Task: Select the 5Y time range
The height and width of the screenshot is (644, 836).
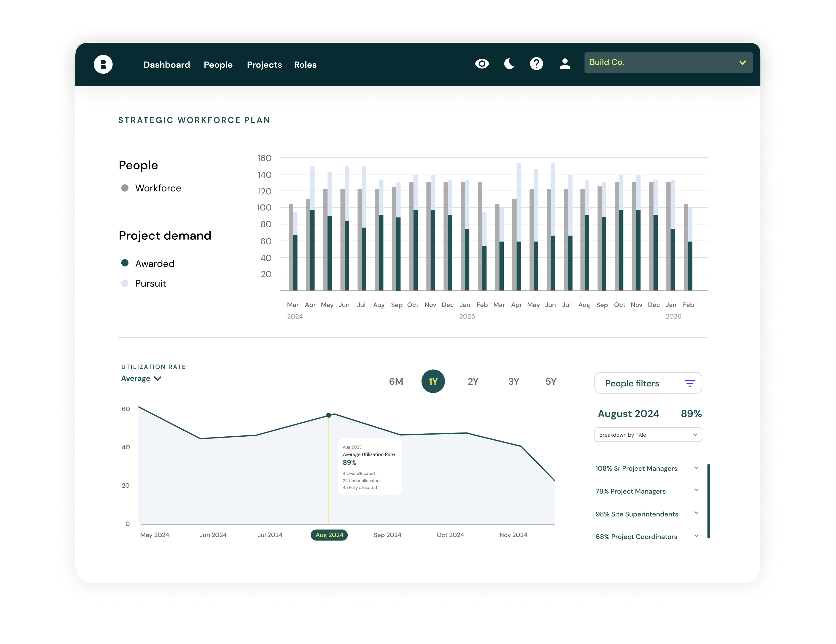Action: coord(550,381)
